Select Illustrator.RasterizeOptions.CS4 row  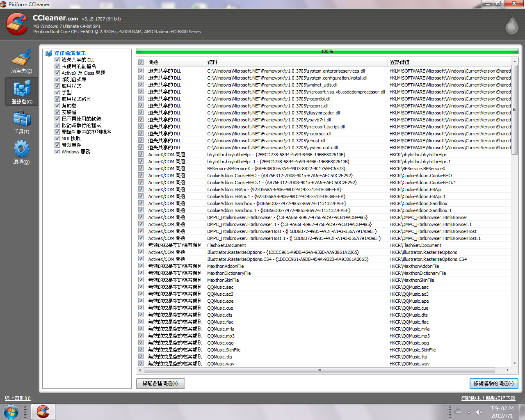tap(324, 259)
